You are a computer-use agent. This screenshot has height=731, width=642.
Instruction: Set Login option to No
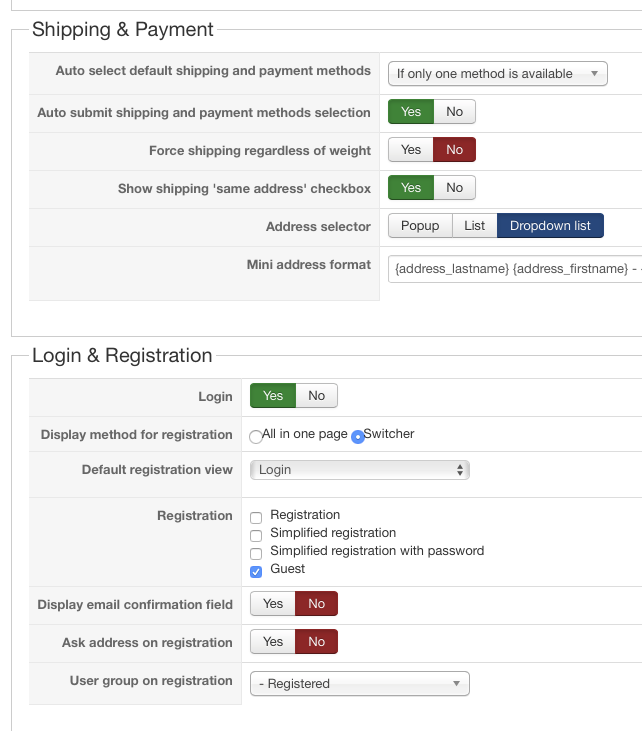(317, 396)
